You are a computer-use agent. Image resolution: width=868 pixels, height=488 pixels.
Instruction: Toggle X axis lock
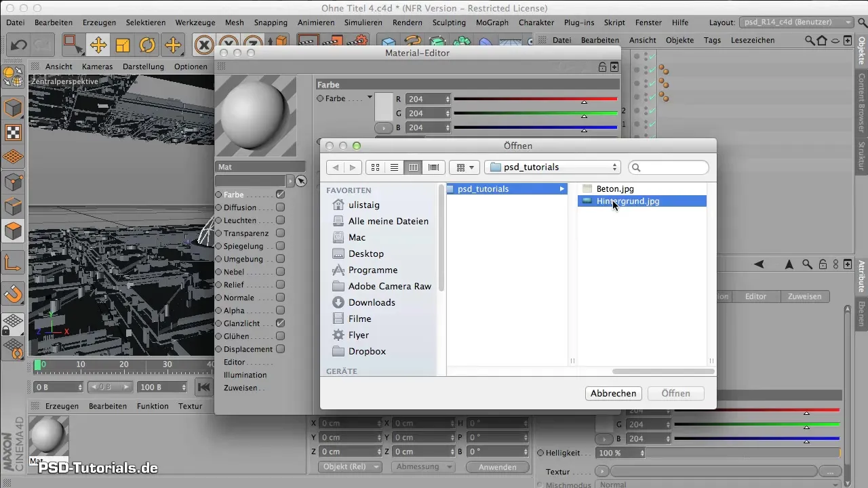click(x=204, y=45)
